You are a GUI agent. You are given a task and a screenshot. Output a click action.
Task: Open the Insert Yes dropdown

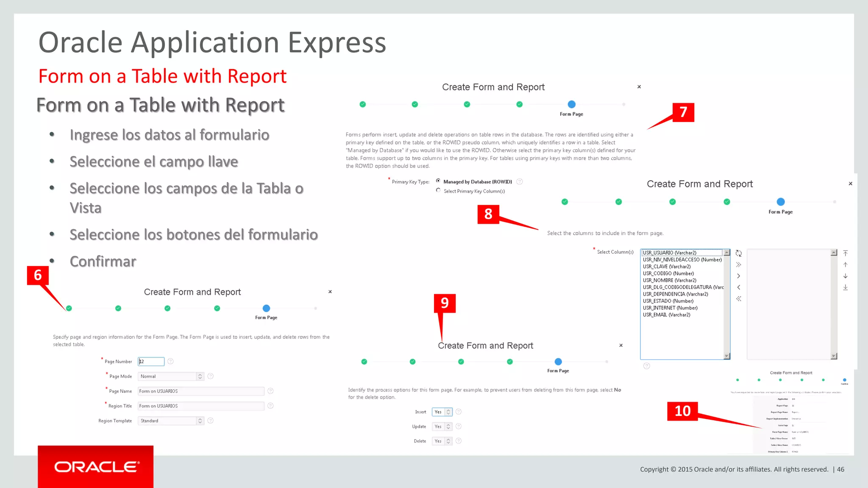pos(442,412)
